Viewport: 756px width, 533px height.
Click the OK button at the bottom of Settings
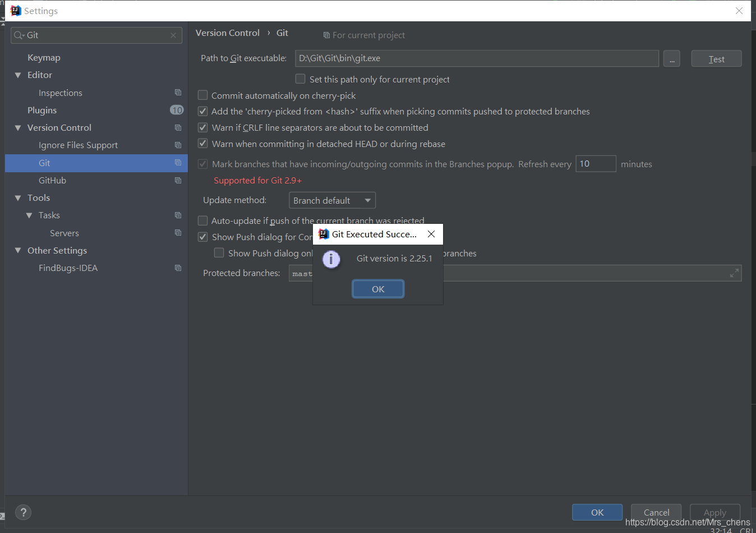coord(597,512)
